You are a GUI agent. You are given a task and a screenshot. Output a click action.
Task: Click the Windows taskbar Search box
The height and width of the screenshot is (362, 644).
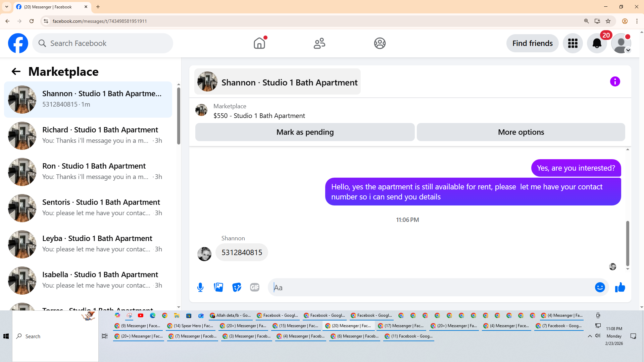(55, 336)
